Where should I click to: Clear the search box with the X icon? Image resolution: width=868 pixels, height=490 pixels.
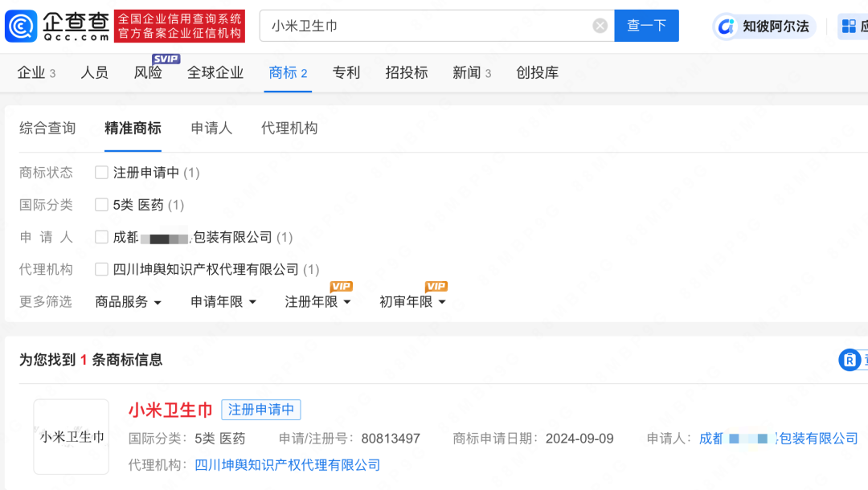[x=600, y=26]
